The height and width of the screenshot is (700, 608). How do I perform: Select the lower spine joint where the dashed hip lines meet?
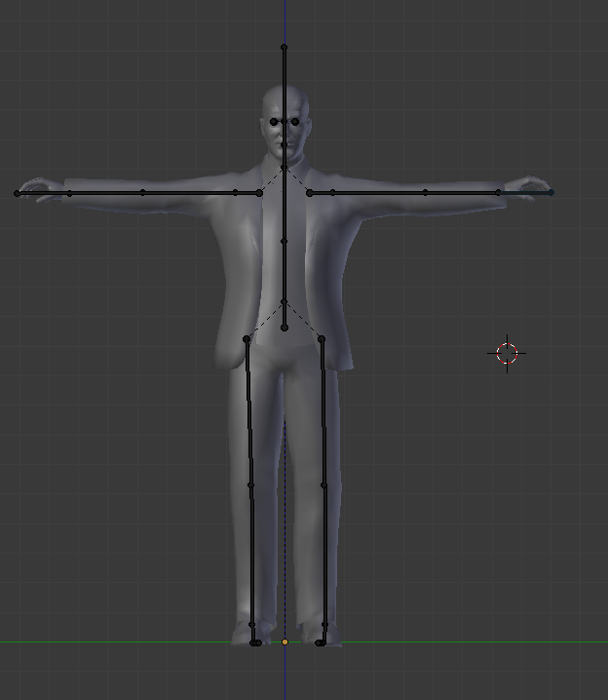pos(285,302)
